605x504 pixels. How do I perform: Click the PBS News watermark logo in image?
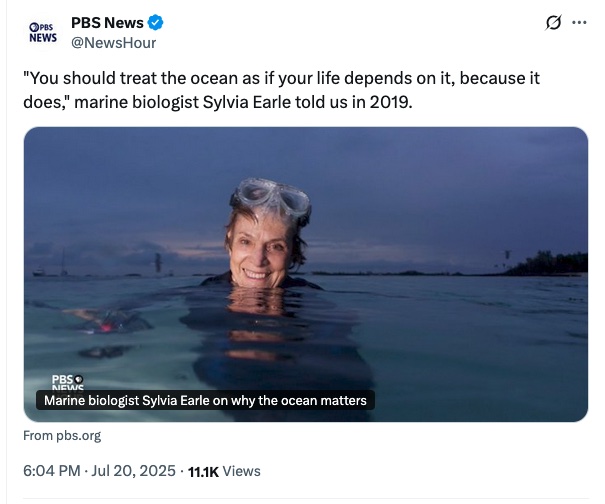[x=68, y=381]
